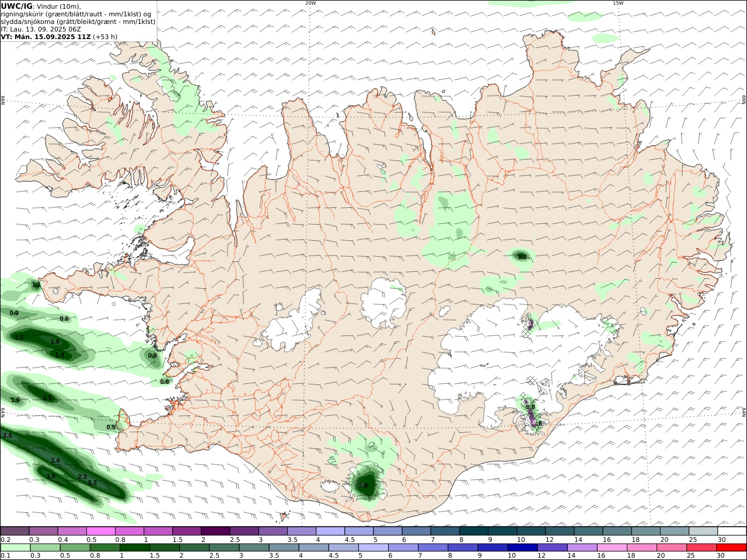This screenshot has height=560, width=747.
Task: Pick the upper-row dark teal swatch between 8 and 9
Action: (473, 531)
